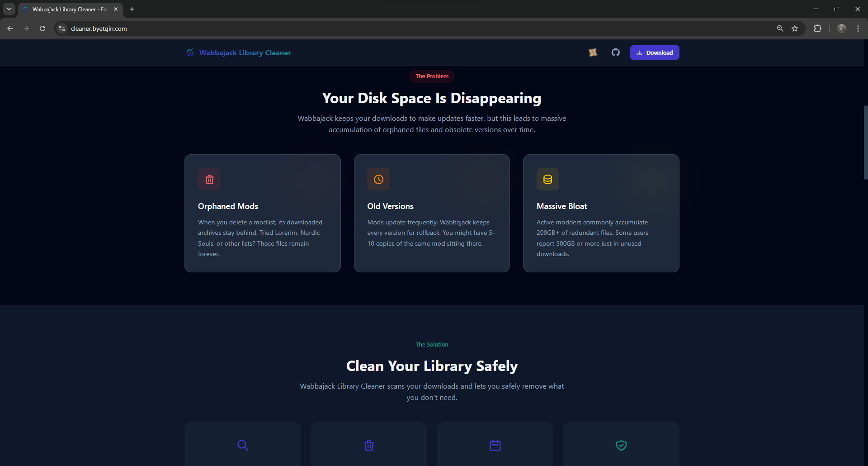Open a new browser tab

pyautogui.click(x=132, y=9)
